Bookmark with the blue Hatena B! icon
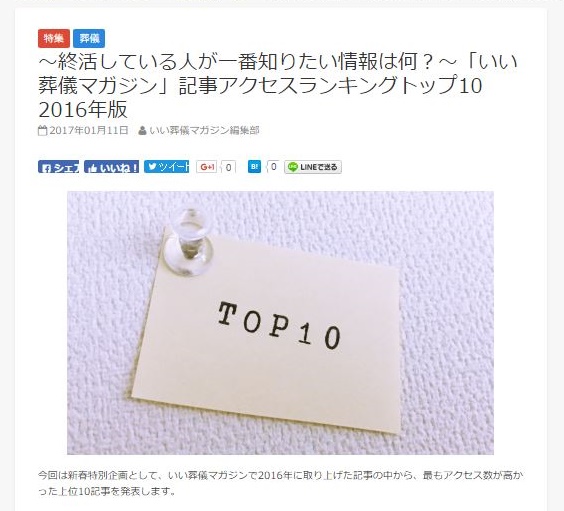The width and height of the screenshot is (564, 511). 254,166
